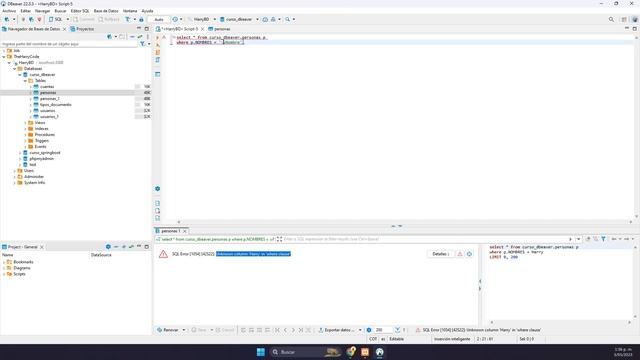Click the navigator filter funnel icon

(142, 44)
